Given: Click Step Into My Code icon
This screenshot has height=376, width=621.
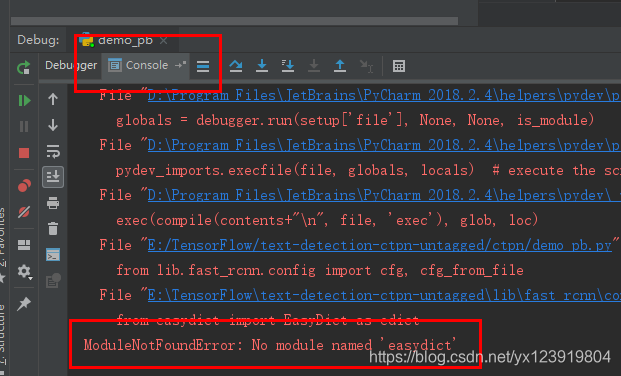Looking at the screenshot, I should tap(288, 66).
